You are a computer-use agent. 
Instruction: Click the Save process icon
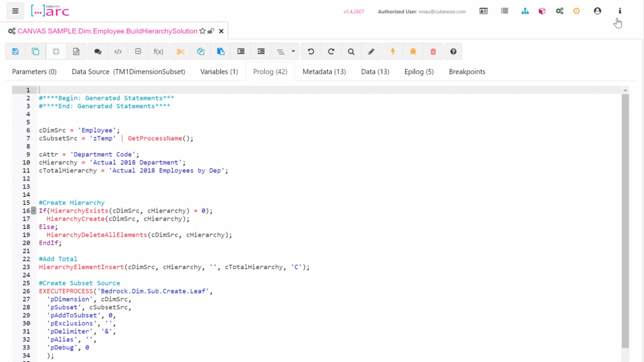[15, 52]
